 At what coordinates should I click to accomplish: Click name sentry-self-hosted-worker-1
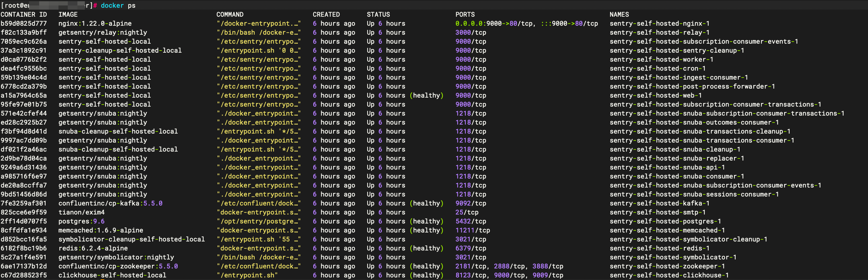(x=661, y=59)
